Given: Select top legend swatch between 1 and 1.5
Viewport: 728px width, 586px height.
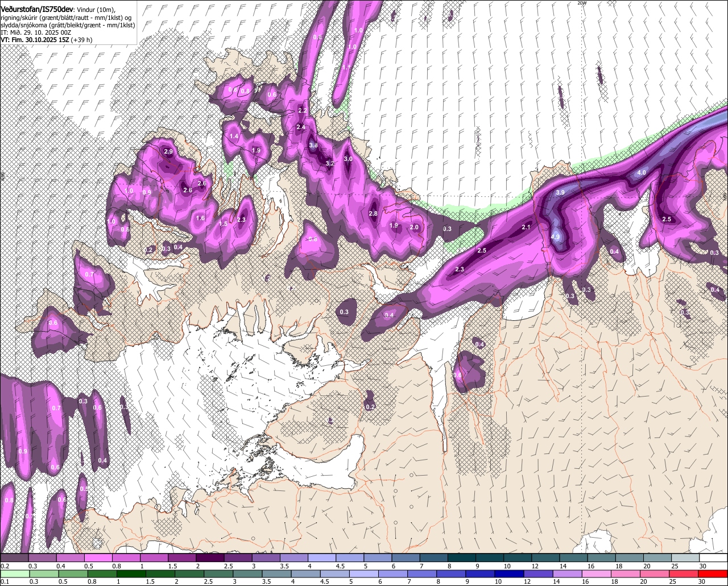Looking at the screenshot, I should coord(154,558).
